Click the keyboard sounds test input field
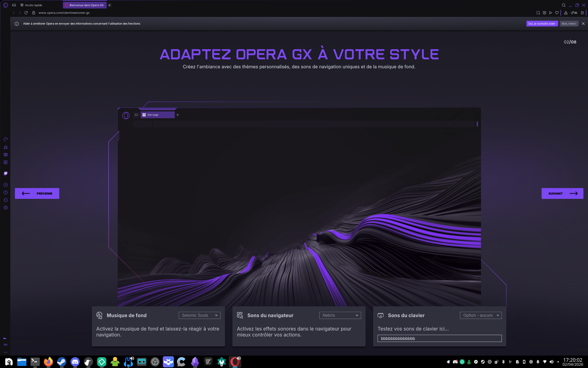 (x=439, y=339)
